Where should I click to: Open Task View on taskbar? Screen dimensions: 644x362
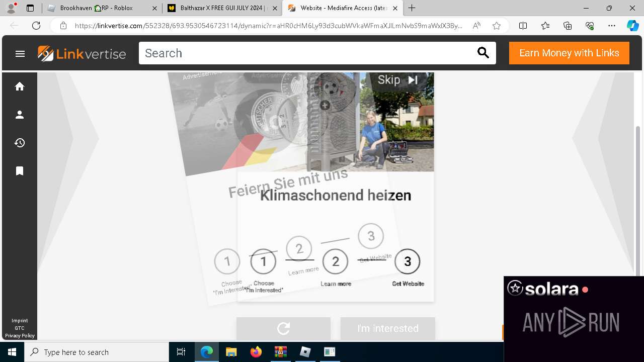tap(181, 352)
